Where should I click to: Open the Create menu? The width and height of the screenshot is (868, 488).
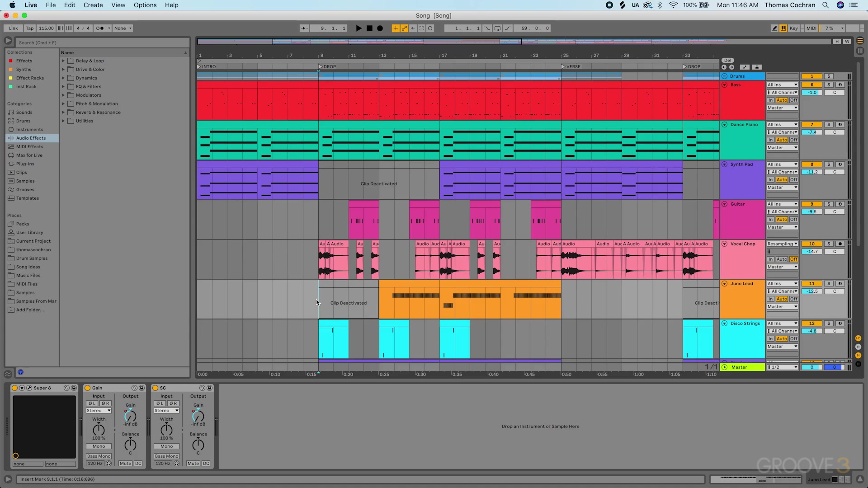pos(93,5)
